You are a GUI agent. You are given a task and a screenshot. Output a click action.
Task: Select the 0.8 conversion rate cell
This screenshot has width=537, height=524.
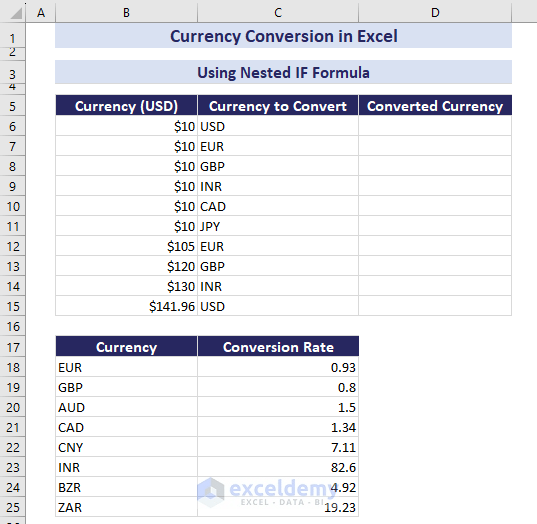(278, 387)
